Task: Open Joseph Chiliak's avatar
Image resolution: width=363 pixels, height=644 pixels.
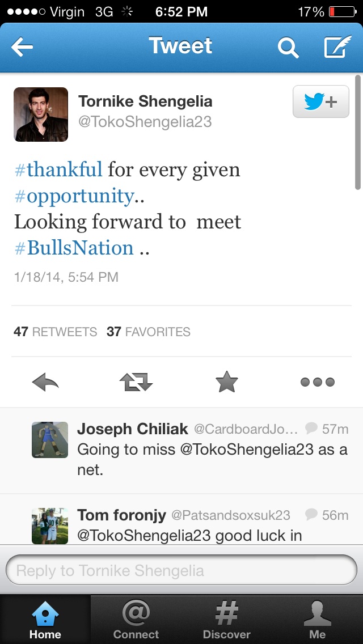Action: pyautogui.click(x=50, y=439)
